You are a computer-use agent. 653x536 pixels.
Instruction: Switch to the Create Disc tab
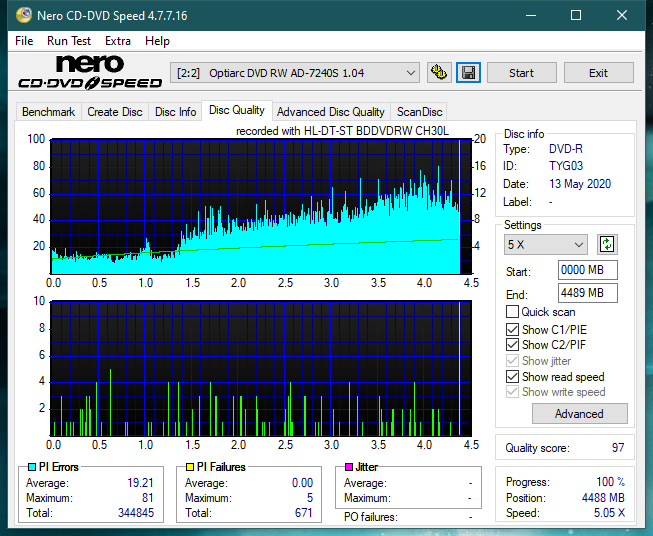pos(115,112)
